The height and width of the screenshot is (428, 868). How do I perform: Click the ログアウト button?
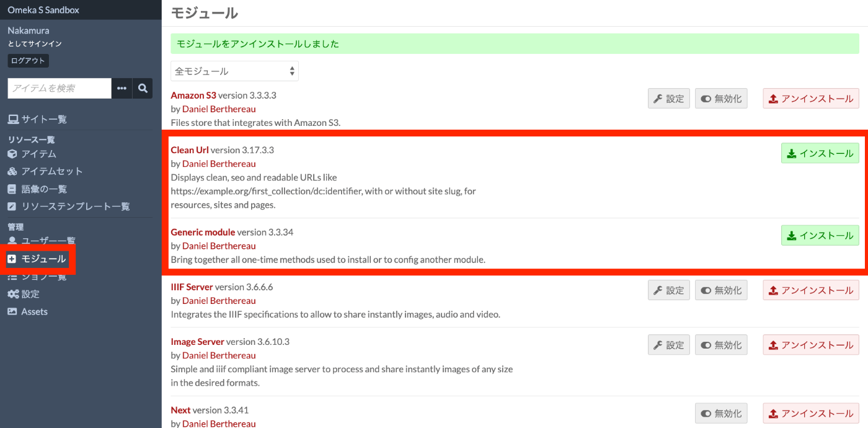tap(28, 61)
